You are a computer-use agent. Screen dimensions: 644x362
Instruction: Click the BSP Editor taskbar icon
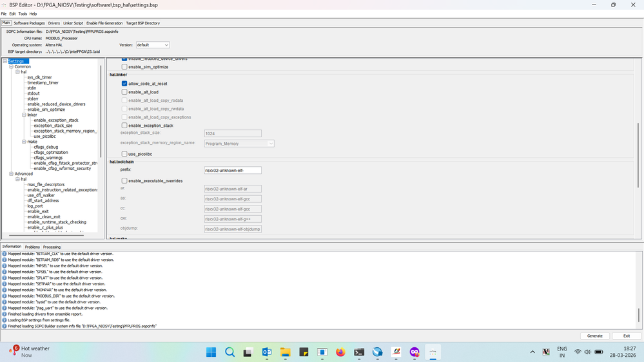(x=433, y=352)
